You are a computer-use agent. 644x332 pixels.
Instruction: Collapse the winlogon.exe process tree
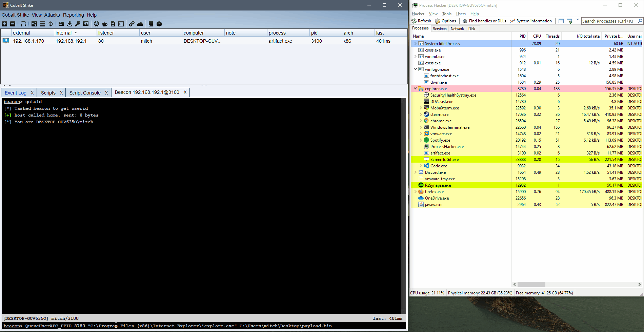415,69
